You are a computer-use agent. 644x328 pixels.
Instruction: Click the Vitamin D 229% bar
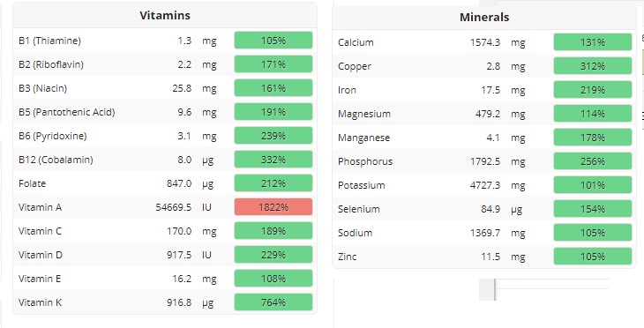pos(273,255)
